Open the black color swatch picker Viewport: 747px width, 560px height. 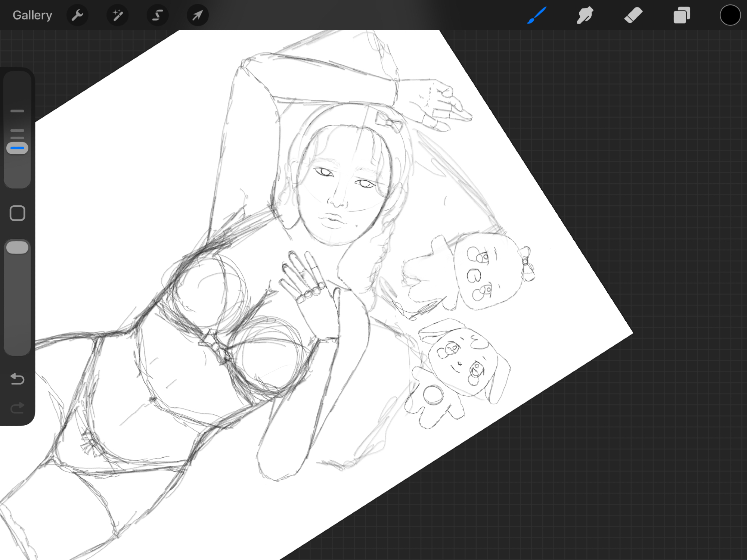coord(730,15)
